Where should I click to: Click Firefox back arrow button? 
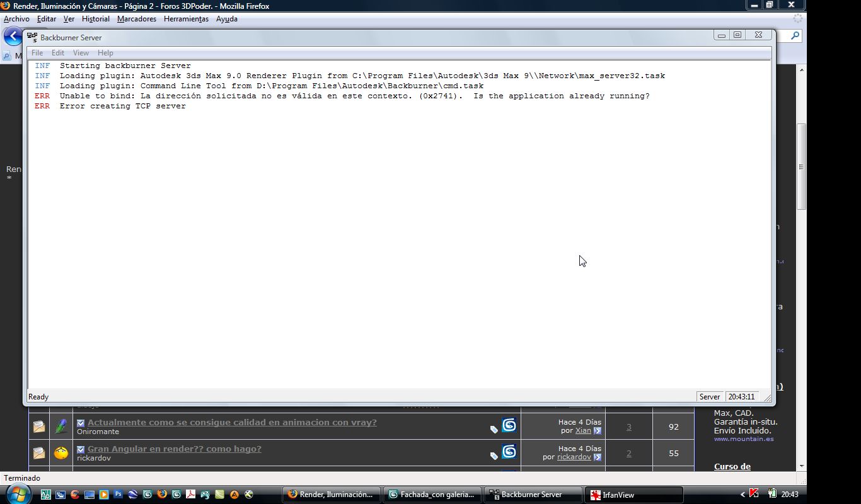(x=12, y=37)
